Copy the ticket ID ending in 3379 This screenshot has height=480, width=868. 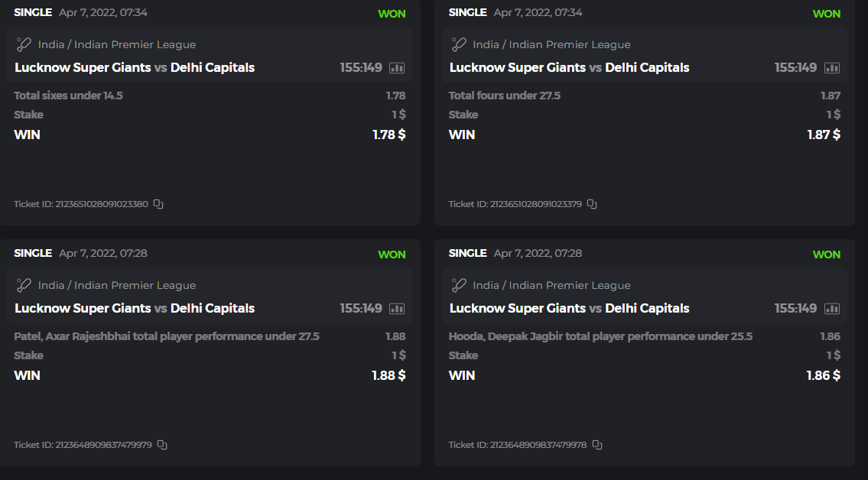pos(592,204)
